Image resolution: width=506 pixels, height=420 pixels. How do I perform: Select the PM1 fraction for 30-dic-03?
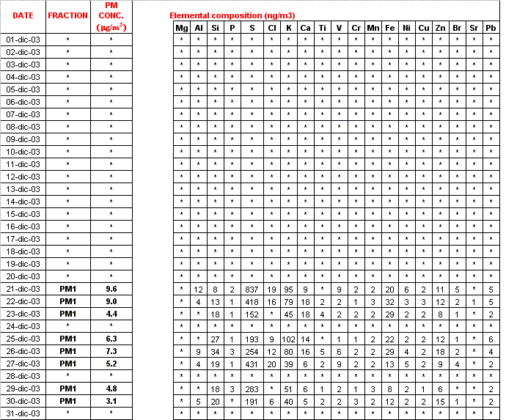click(x=67, y=401)
